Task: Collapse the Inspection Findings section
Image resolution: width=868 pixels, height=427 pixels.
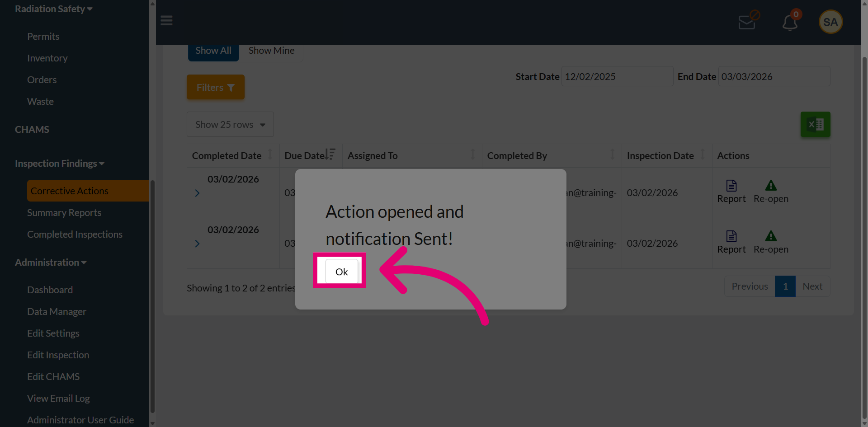Action: point(60,163)
